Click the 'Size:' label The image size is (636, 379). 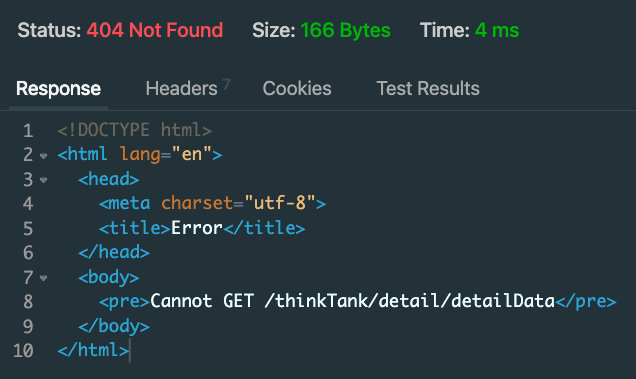(274, 30)
